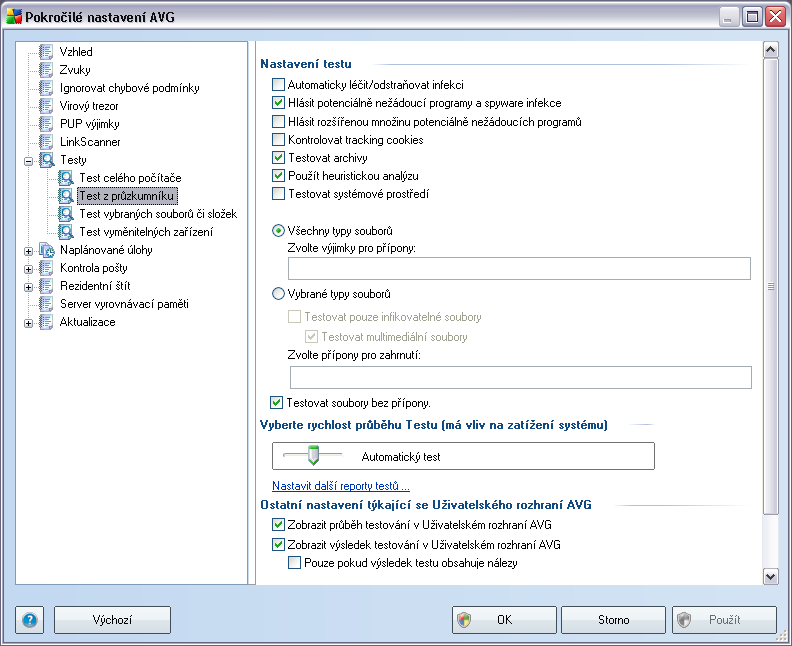Click the Virový trezor icon
Viewport: 792px width, 646px height.
[x=46, y=106]
